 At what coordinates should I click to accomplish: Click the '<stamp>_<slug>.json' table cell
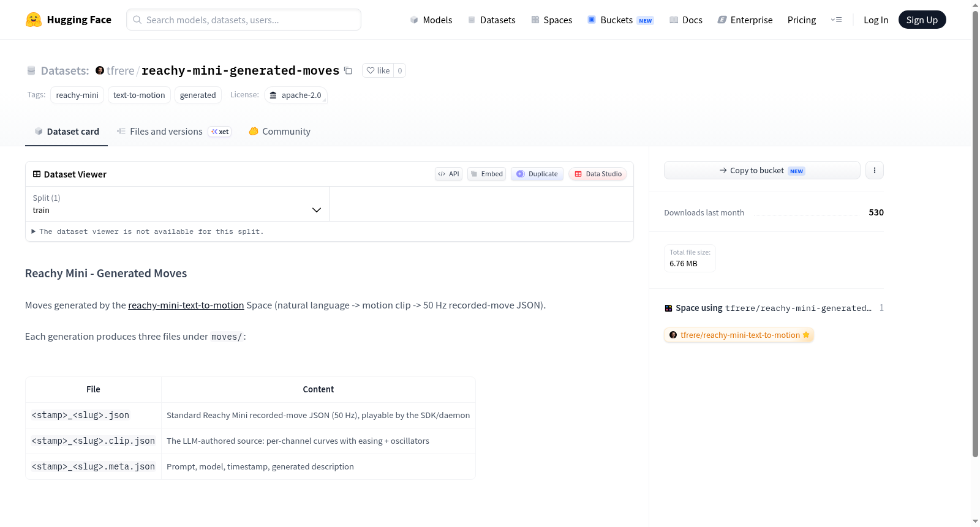click(x=93, y=415)
